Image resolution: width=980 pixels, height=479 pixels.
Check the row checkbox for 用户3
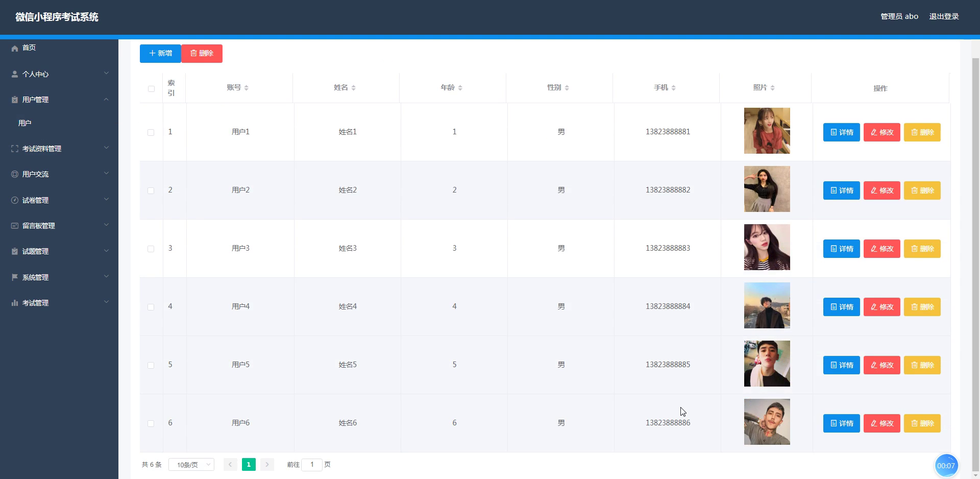pyautogui.click(x=151, y=249)
